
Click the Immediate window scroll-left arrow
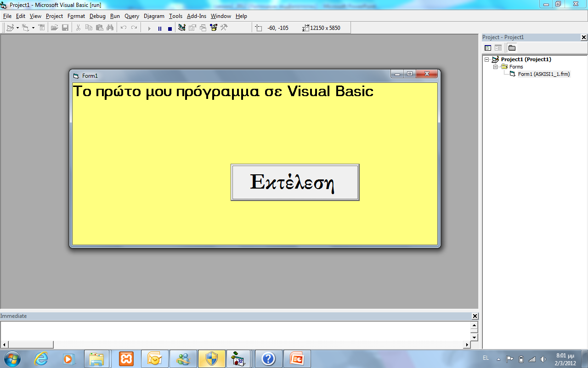tap(4, 345)
